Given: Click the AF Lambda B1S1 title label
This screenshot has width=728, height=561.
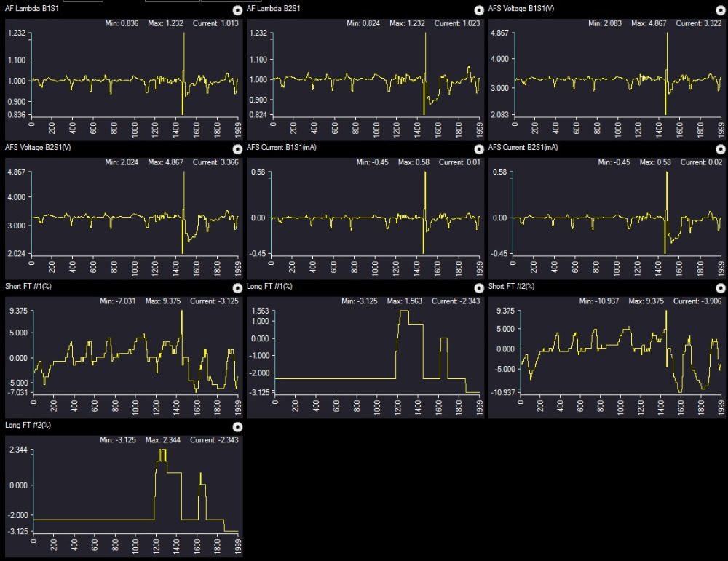Looking at the screenshot, I should pos(32,8).
